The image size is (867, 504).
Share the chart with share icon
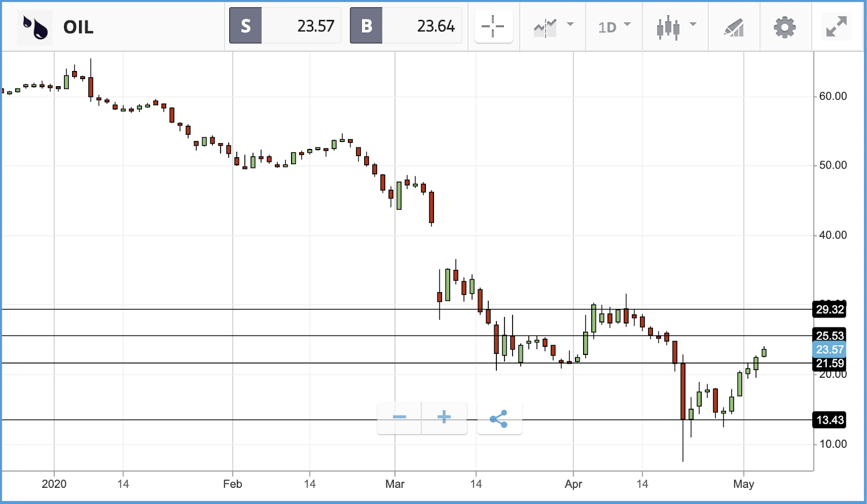pyautogui.click(x=499, y=418)
